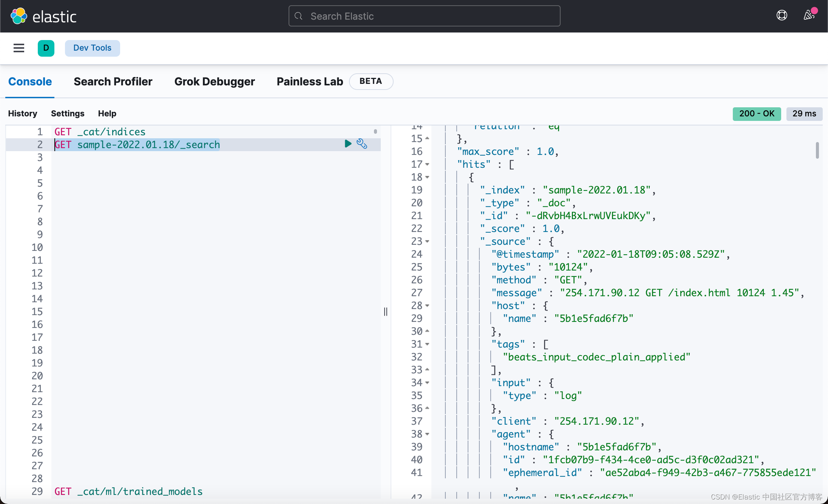Screen dimensions: 828x504
Task: Click the 200 - OK status badge
Action: pyautogui.click(x=757, y=114)
